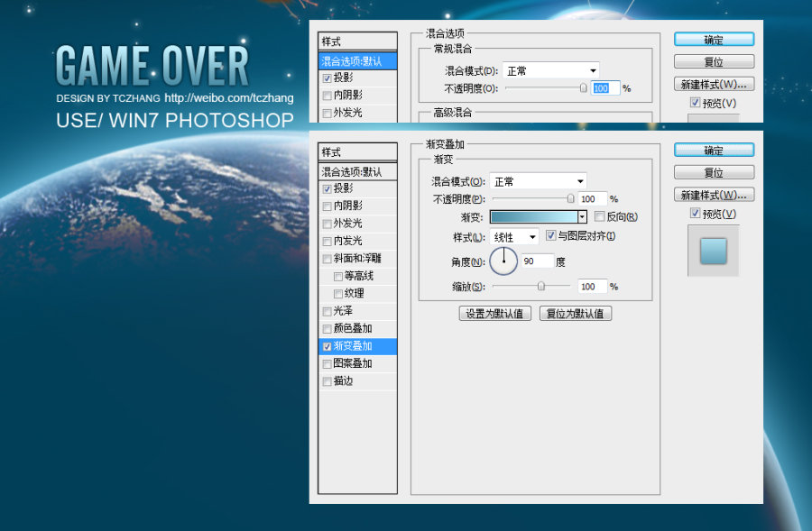This screenshot has width=812, height=531.
Task: Open 混合模式(D) dropdown in the upper dialog
Action: 551,70
